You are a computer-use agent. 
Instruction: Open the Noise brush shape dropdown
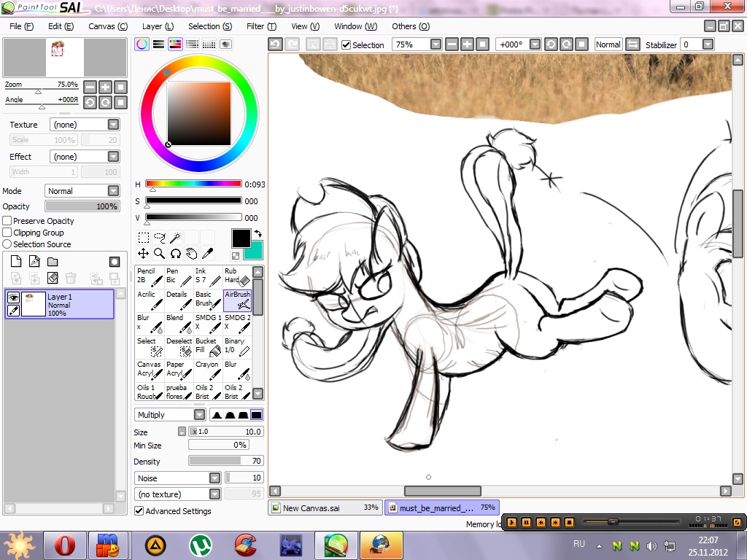pos(178,478)
